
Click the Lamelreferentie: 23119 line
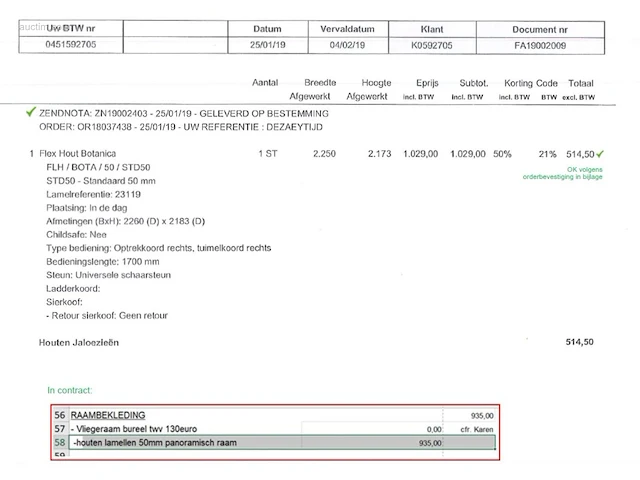[x=93, y=194]
